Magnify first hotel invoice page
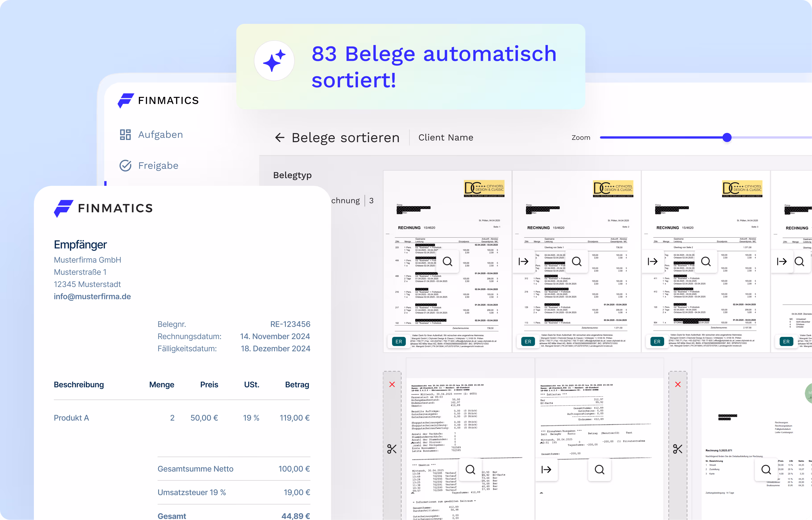The image size is (812, 520). 447,261
